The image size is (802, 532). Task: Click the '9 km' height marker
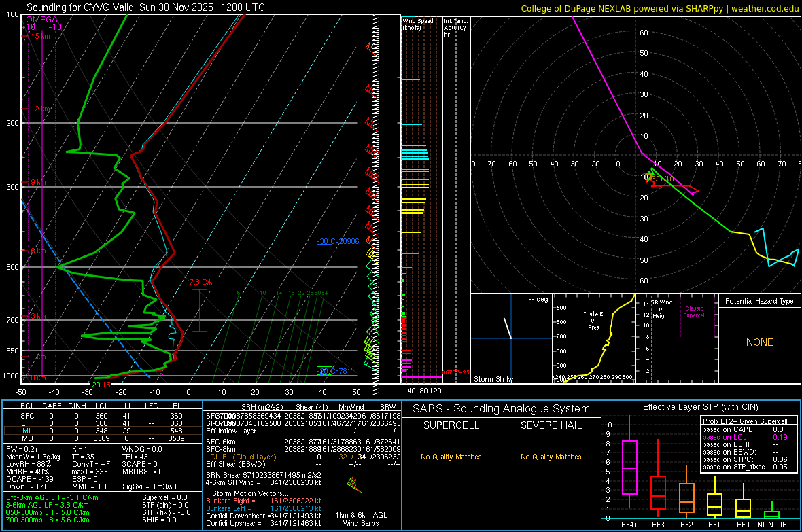click(38, 183)
